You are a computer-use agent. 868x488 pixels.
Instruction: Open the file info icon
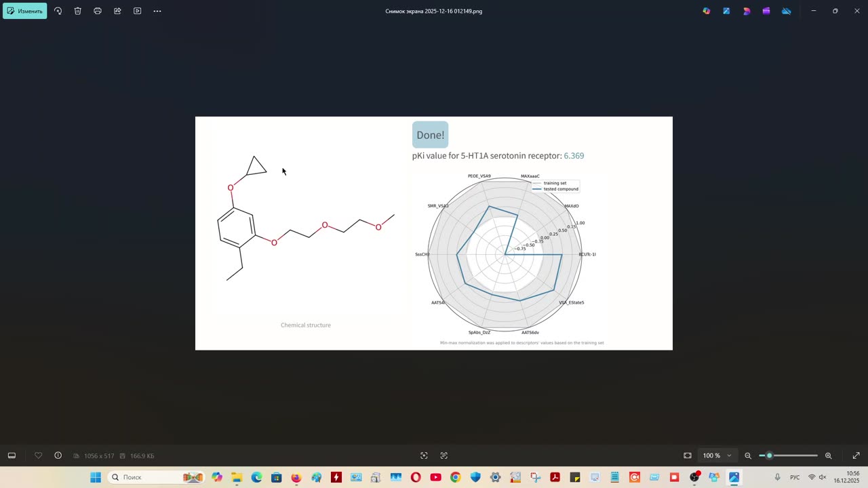(x=58, y=455)
